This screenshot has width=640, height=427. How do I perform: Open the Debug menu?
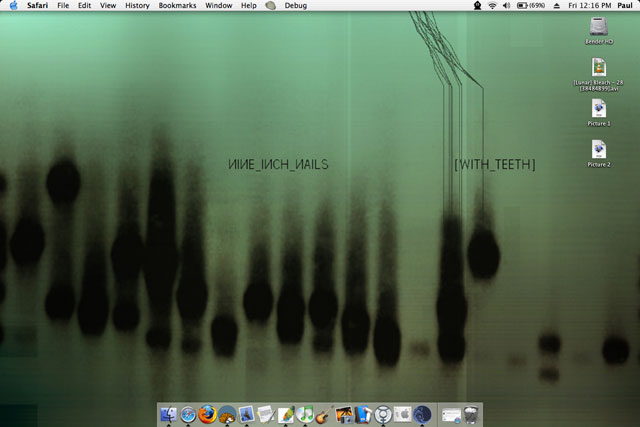(296, 6)
